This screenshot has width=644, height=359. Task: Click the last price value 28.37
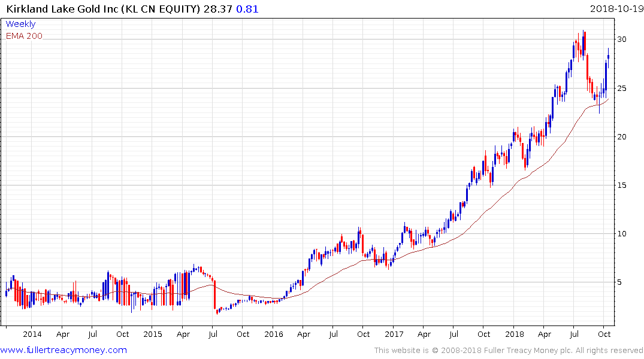[x=217, y=8]
